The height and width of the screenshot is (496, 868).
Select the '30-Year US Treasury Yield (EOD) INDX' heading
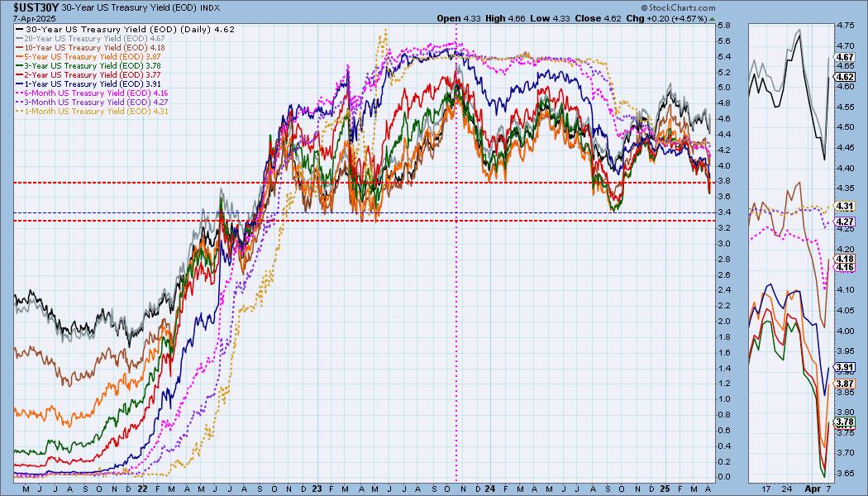[141, 7]
